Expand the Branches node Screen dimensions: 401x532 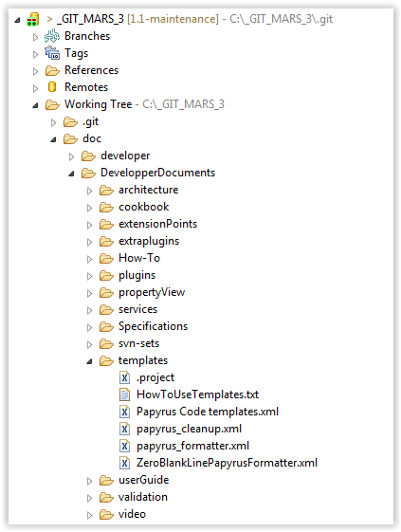pos(35,37)
